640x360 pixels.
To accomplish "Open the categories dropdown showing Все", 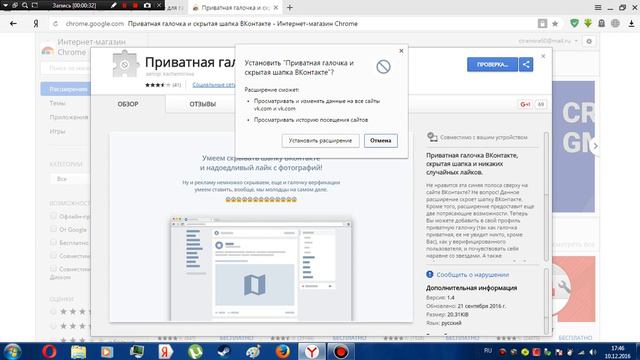I will [69, 179].
